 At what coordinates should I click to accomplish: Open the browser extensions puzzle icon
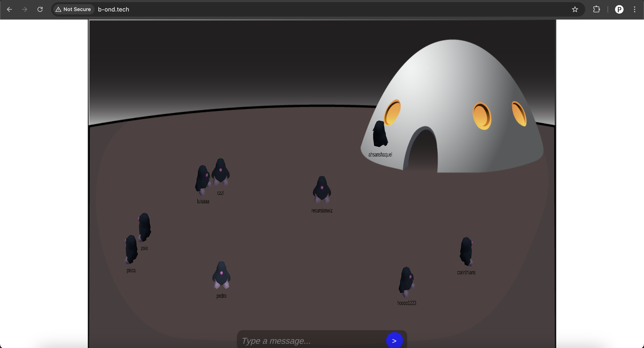(x=597, y=9)
